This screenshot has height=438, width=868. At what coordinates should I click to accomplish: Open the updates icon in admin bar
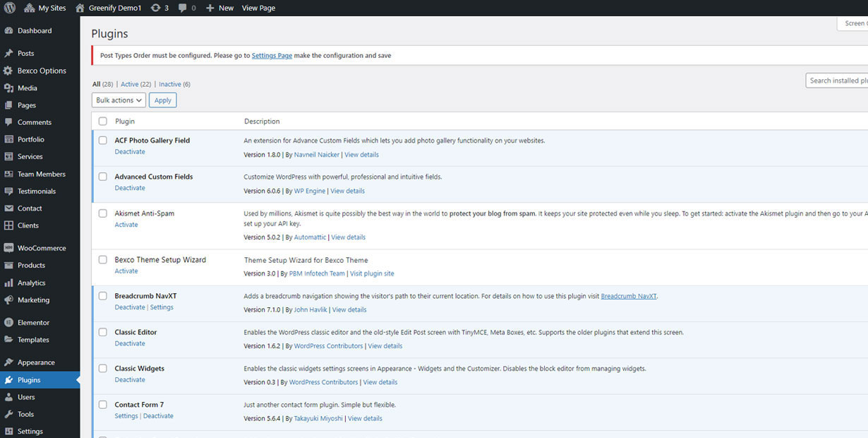click(156, 8)
